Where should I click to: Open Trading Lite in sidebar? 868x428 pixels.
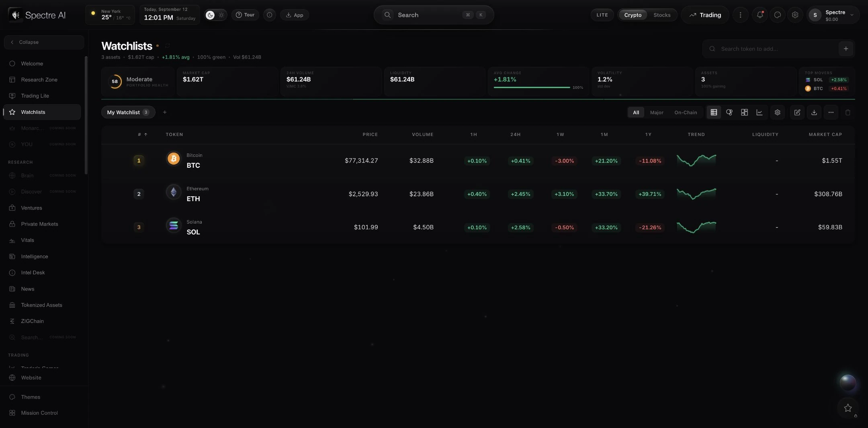coord(42,96)
